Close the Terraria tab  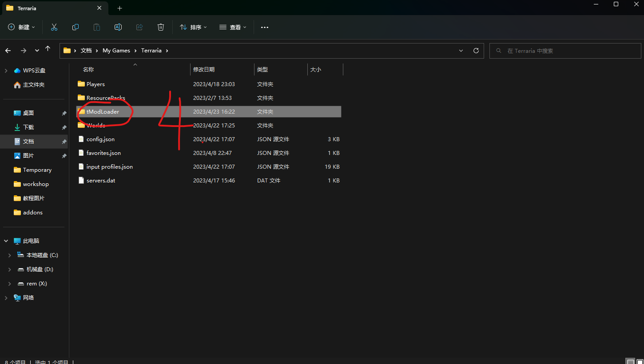point(99,8)
